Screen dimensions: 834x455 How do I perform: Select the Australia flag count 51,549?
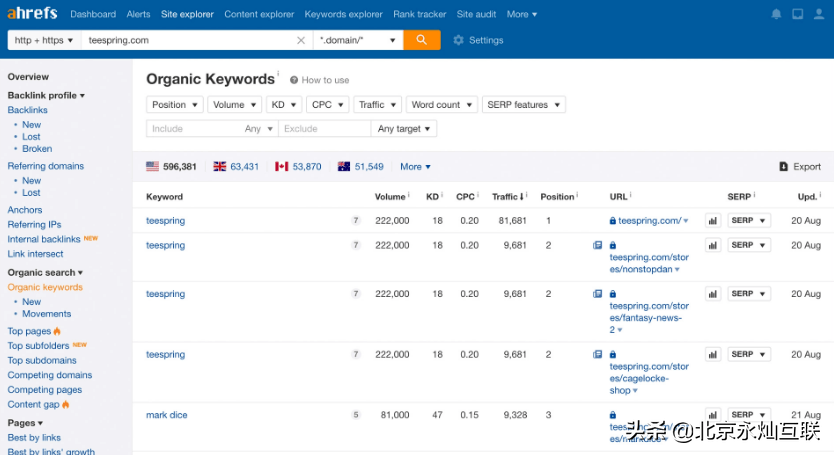(x=361, y=167)
